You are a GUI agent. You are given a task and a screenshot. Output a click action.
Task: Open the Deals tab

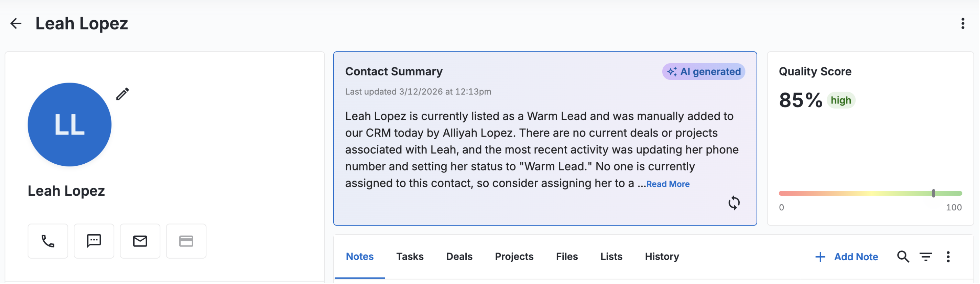tap(460, 257)
